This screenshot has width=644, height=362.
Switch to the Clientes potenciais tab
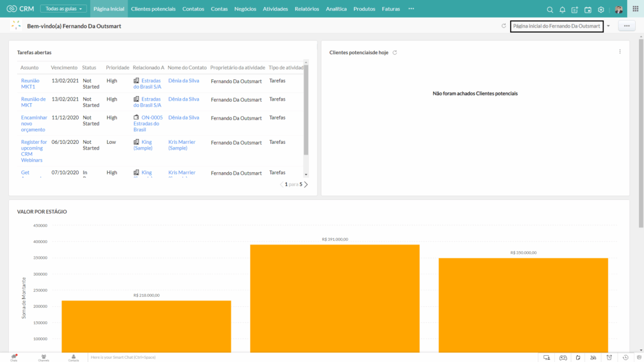point(153,9)
